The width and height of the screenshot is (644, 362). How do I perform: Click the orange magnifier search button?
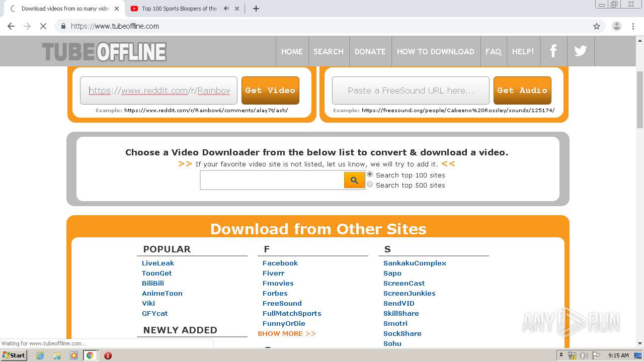[x=354, y=180]
